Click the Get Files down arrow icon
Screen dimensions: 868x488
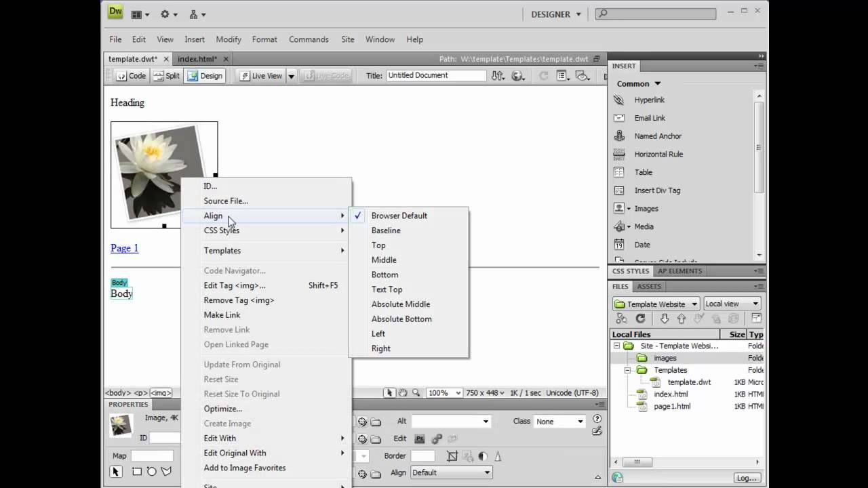(665, 319)
